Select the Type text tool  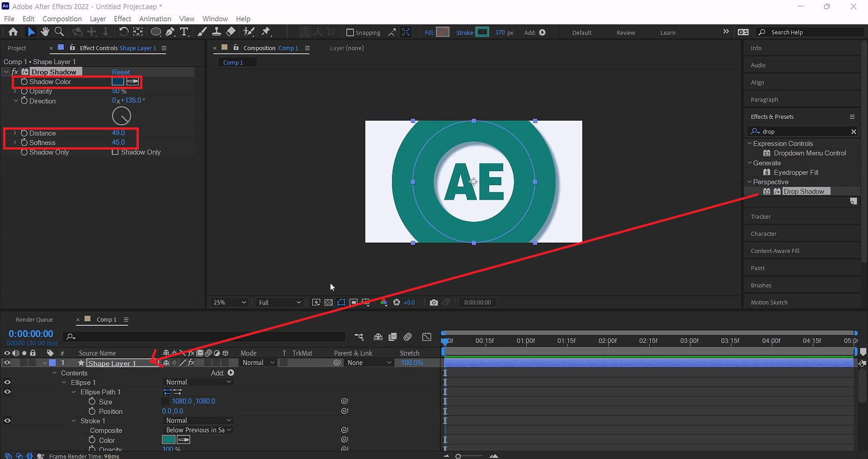coord(184,32)
